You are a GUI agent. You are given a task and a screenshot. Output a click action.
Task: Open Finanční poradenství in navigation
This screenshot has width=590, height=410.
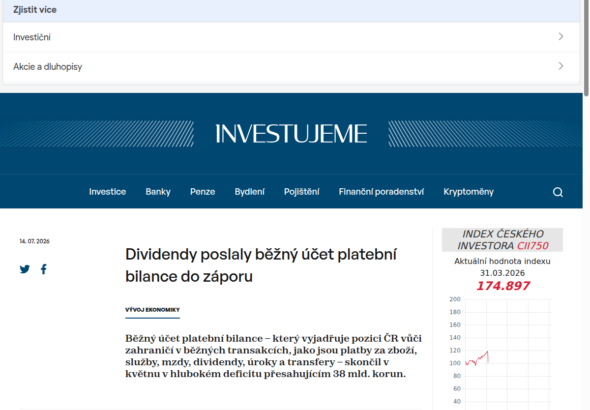tap(381, 192)
